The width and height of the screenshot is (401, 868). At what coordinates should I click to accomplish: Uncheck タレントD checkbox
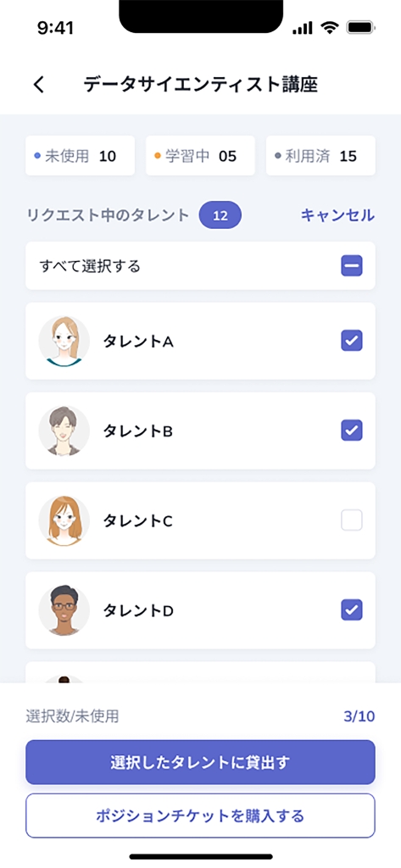coord(352,609)
